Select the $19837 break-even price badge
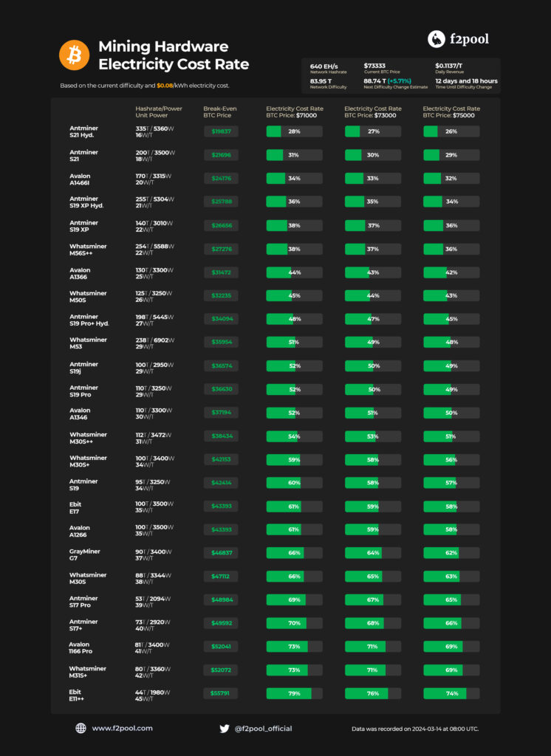The width and height of the screenshot is (551, 756). coord(222,131)
